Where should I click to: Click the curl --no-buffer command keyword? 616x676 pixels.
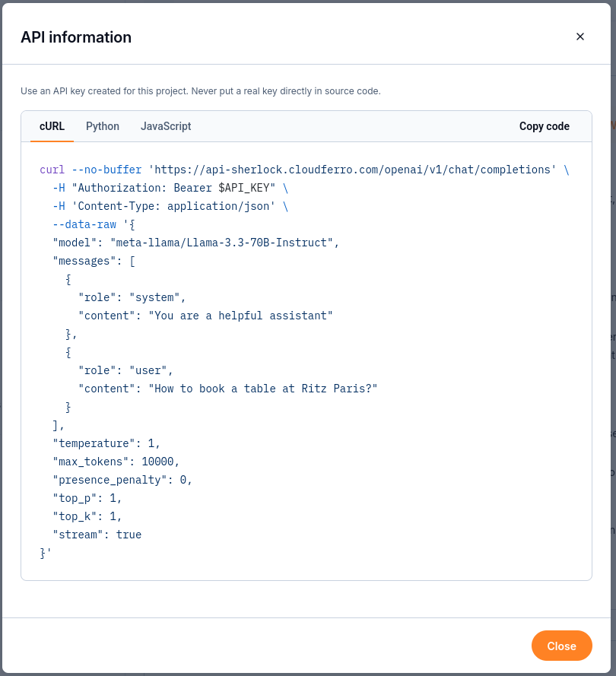coord(90,170)
